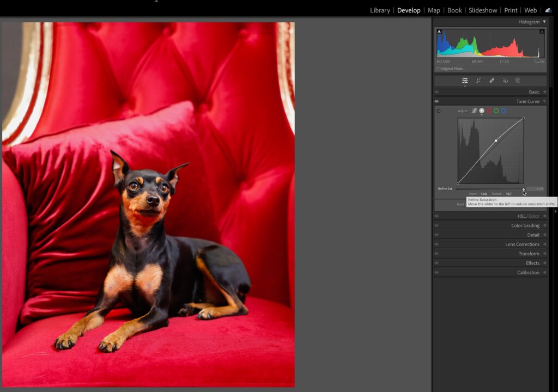Screen dimensions: 558x392
Task: Open the Slideshow module
Action: [x=483, y=10]
